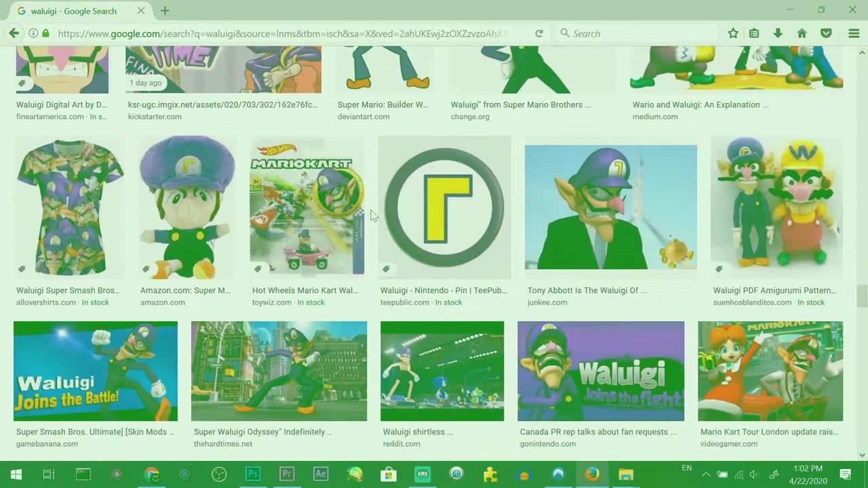Open Photoshop from the taskbar

click(253, 474)
